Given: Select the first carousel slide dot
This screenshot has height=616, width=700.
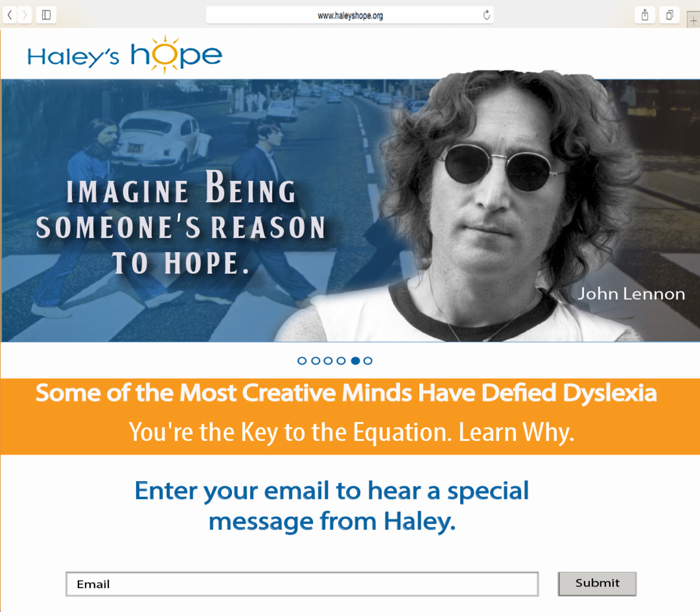Looking at the screenshot, I should pos(302,361).
